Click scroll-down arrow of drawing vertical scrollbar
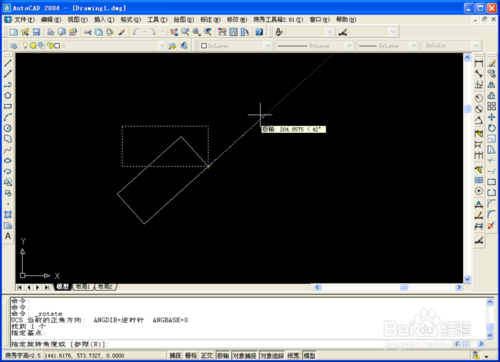 pos(467,279)
